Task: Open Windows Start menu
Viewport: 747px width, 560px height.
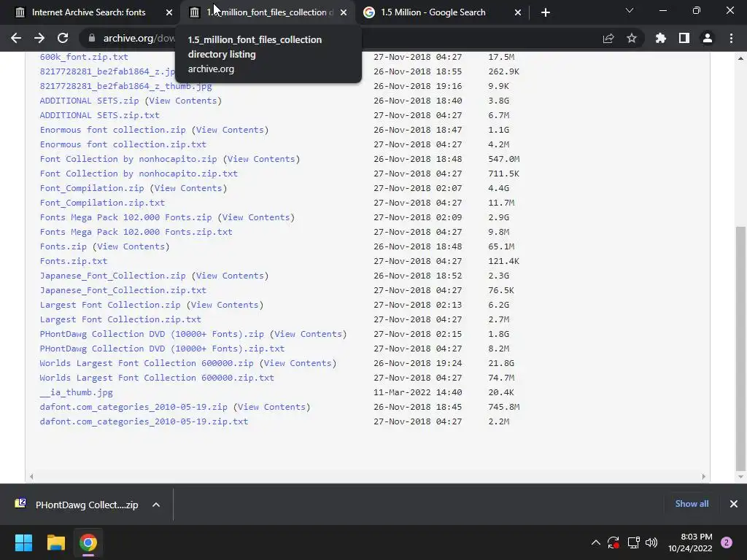Action: click(x=23, y=542)
